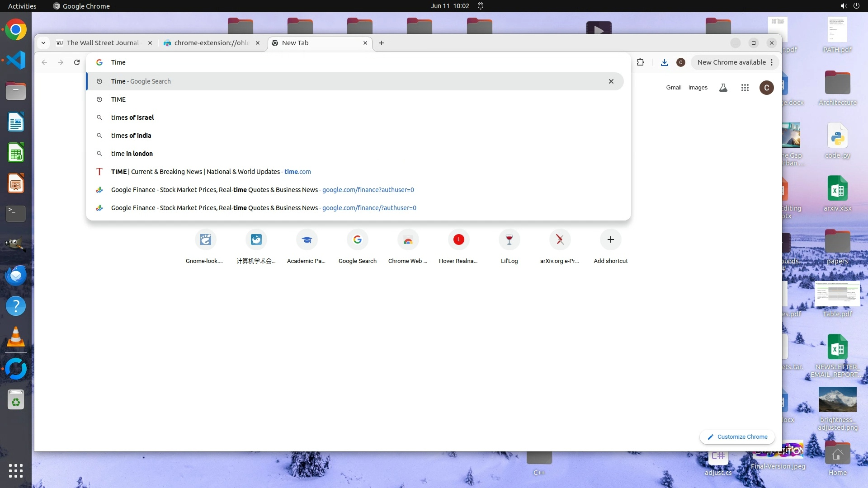Open the Google account avatar menu

(766, 88)
